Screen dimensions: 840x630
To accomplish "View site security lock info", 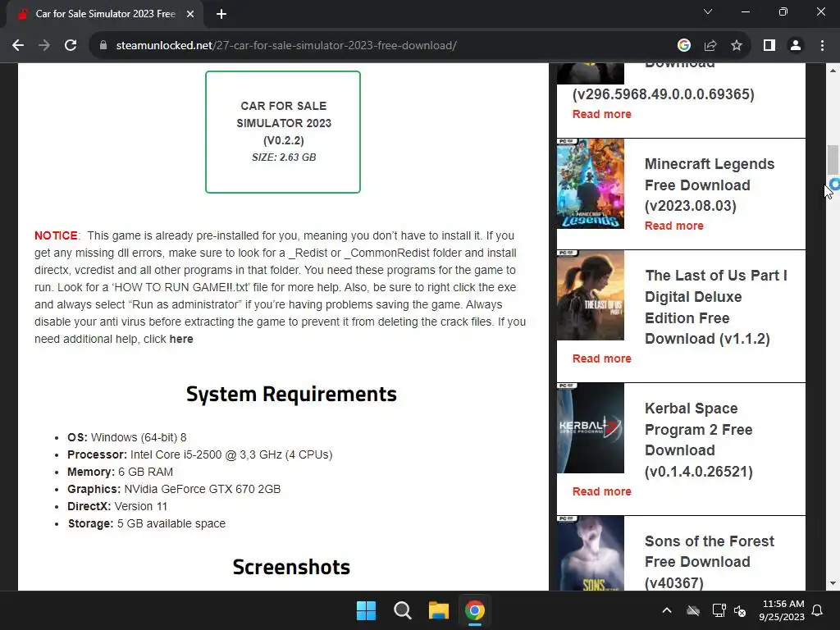I will coord(103,46).
